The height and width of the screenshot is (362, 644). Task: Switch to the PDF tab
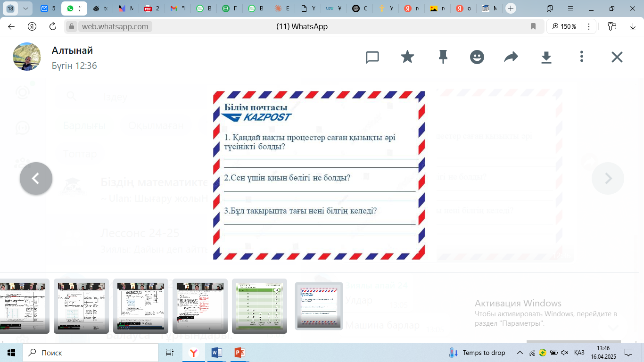pos(152,8)
